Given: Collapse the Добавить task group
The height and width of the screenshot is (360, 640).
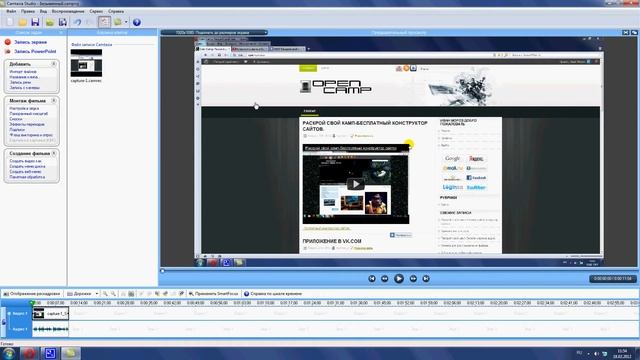Looking at the screenshot, I should coord(53,64).
